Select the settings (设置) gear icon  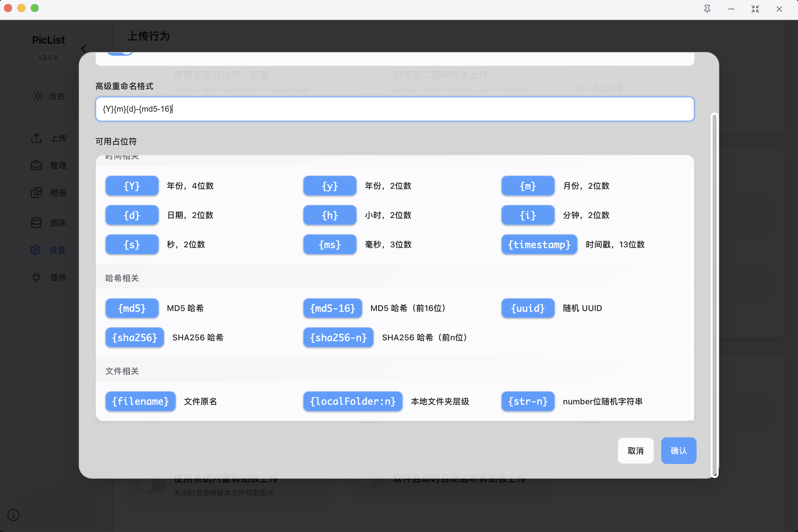pyautogui.click(x=36, y=250)
